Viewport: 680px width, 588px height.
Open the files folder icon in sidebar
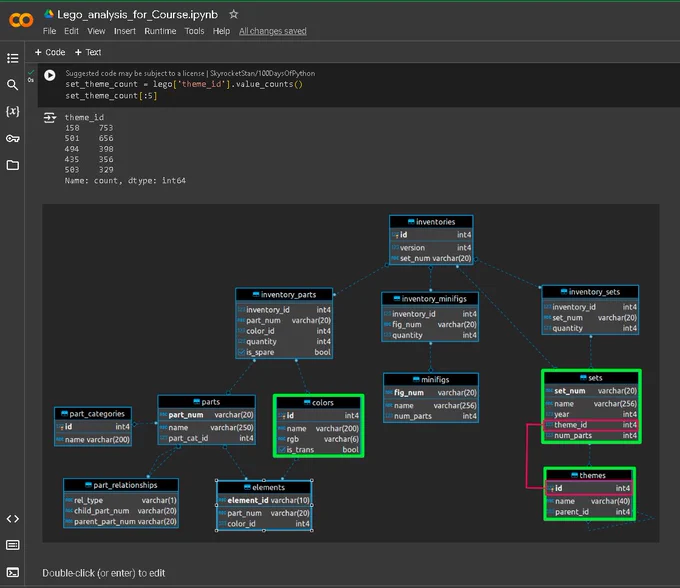click(x=13, y=165)
